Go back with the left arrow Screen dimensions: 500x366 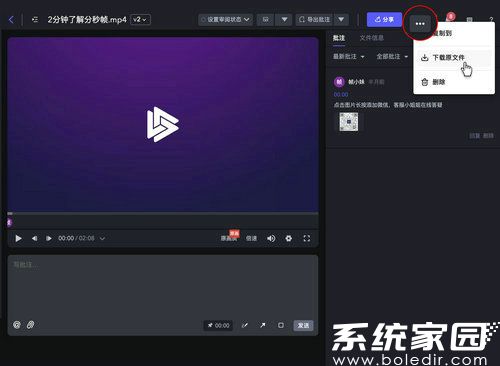pyautogui.click(x=11, y=20)
